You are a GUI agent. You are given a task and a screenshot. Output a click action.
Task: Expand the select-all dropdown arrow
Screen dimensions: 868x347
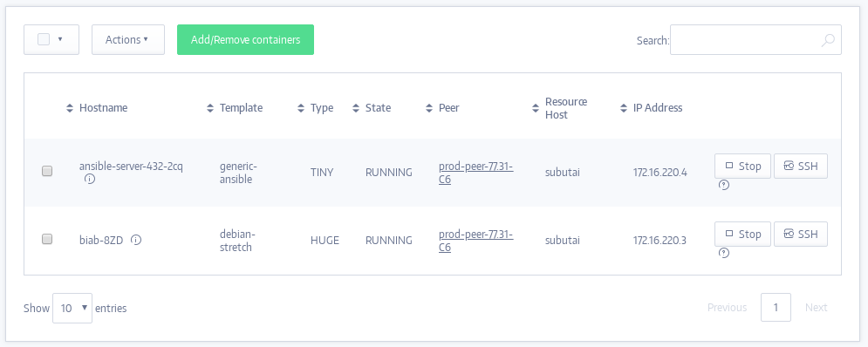point(60,39)
